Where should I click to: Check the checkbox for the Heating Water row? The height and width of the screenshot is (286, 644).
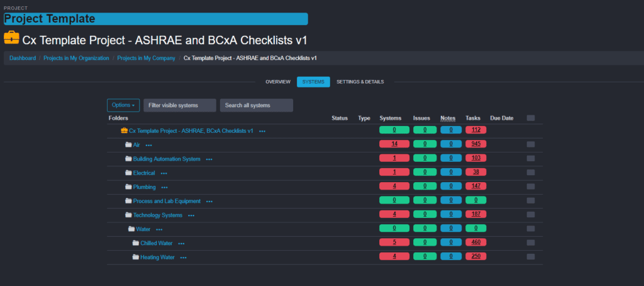coord(531,256)
